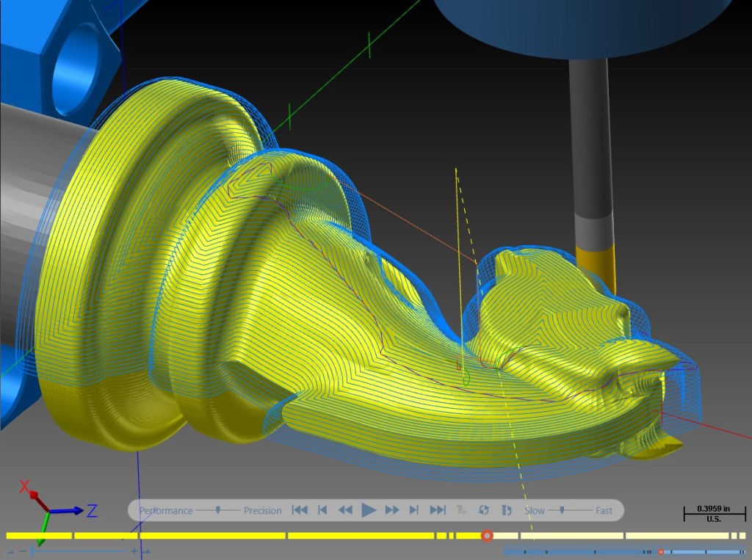Step back one move
This screenshot has width=752, height=560.
322,510
